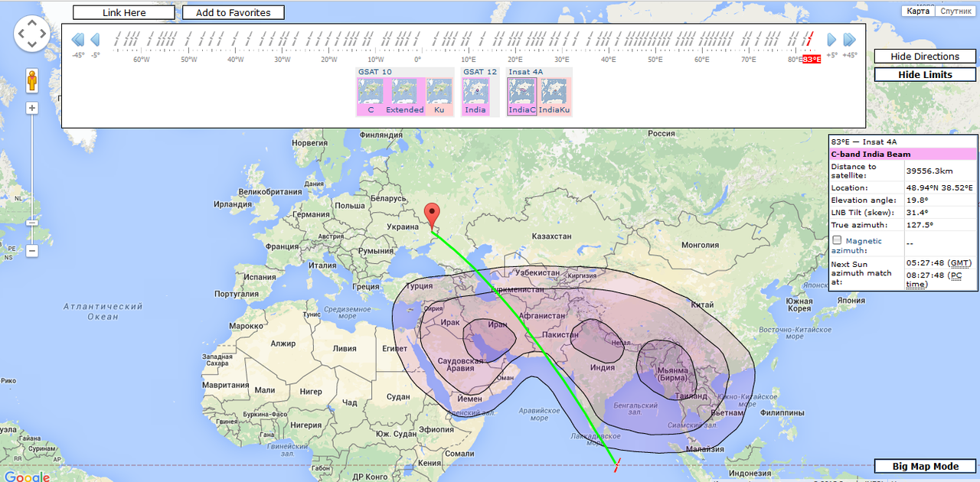
Task: Click the Украина label on map
Action: 402,226
